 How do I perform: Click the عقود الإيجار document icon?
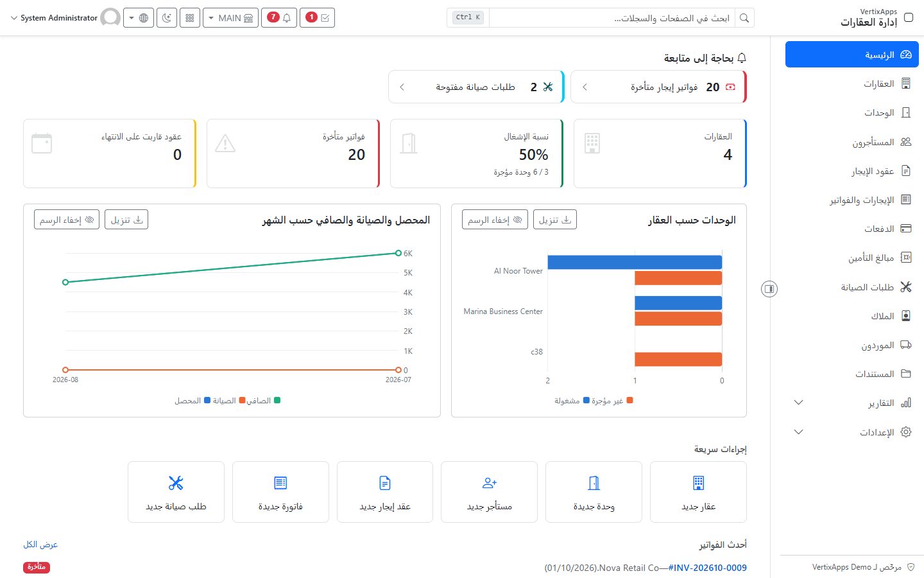[906, 171]
